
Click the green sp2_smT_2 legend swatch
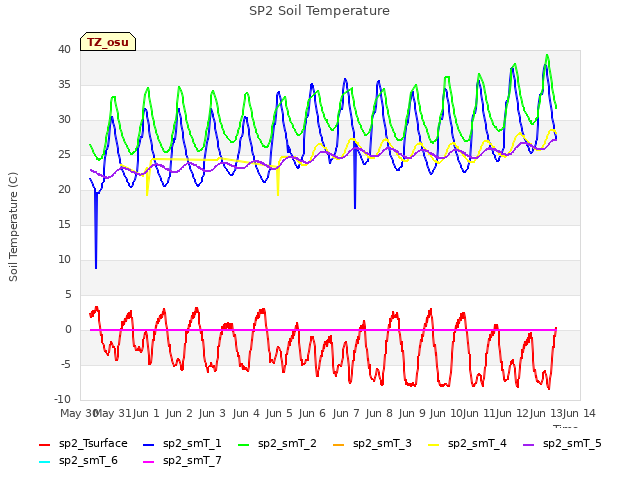click(244, 445)
